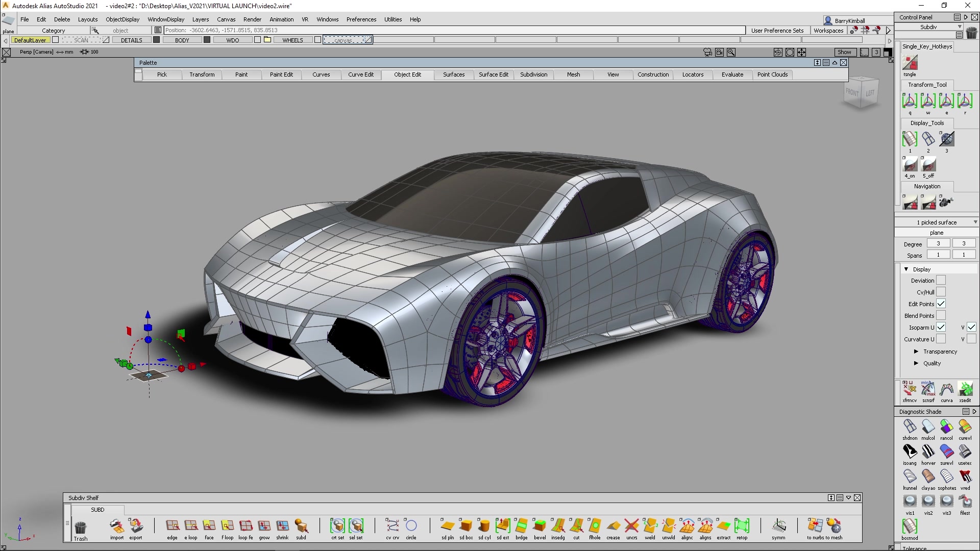Click the BODY layer button
This screenshot has height=551, width=980.
181,40
